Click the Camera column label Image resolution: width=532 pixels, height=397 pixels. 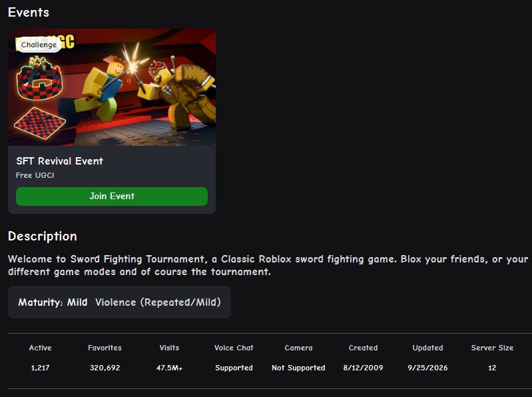coord(298,348)
